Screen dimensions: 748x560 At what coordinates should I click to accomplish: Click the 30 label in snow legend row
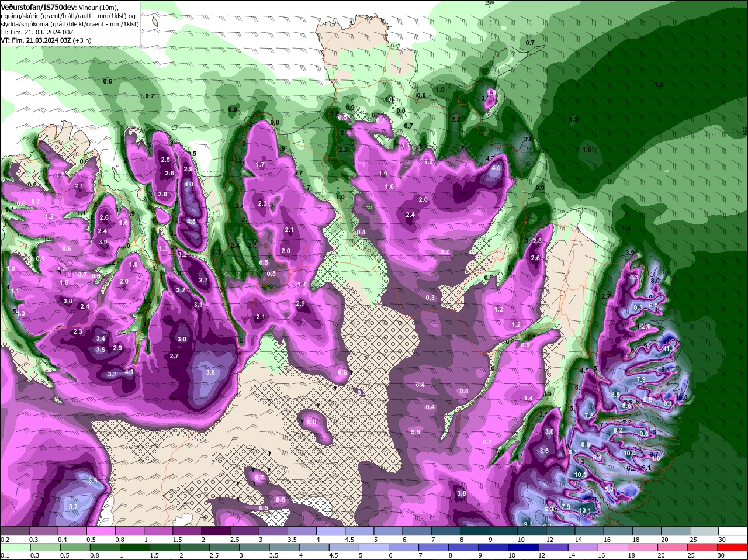pyautogui.click(x=722, y=540)
